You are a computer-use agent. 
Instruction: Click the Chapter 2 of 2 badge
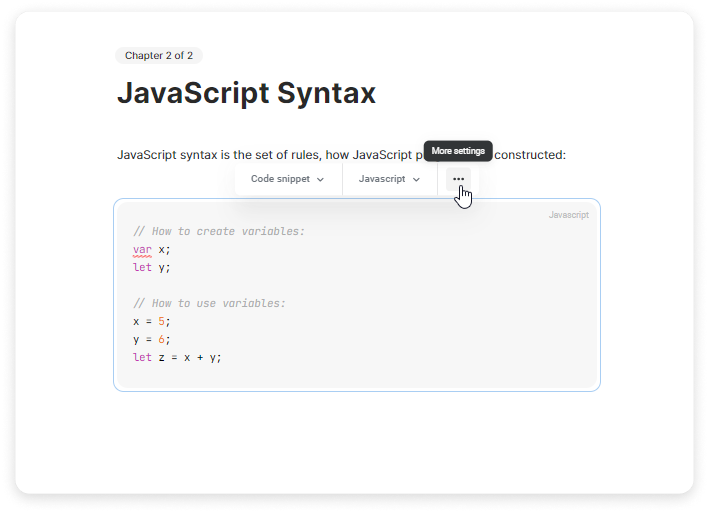point(159,56)
